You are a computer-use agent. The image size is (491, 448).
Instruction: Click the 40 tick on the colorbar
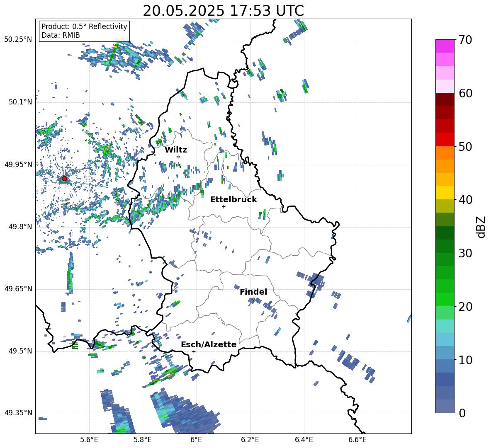click(x=465, y=200)
